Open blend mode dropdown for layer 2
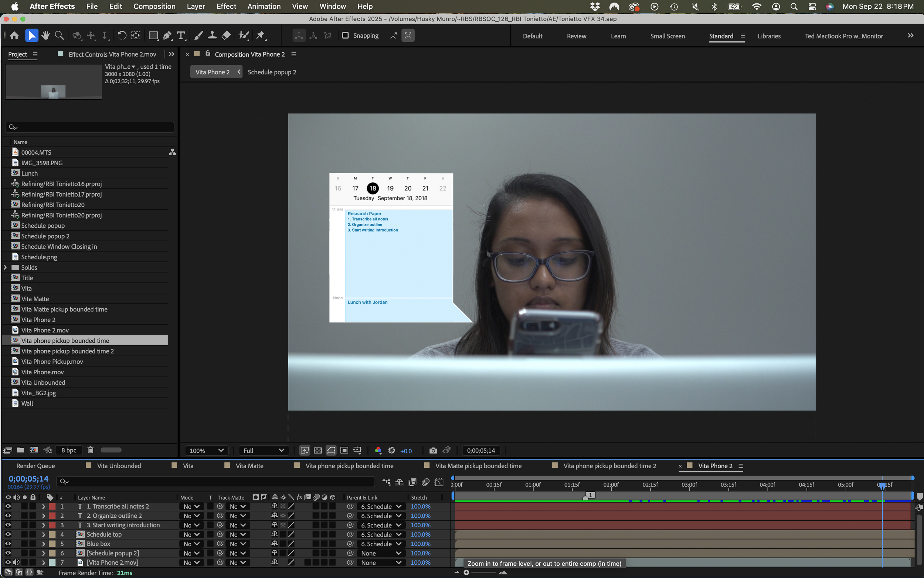924x578 pixels. [x=191, y=516]
